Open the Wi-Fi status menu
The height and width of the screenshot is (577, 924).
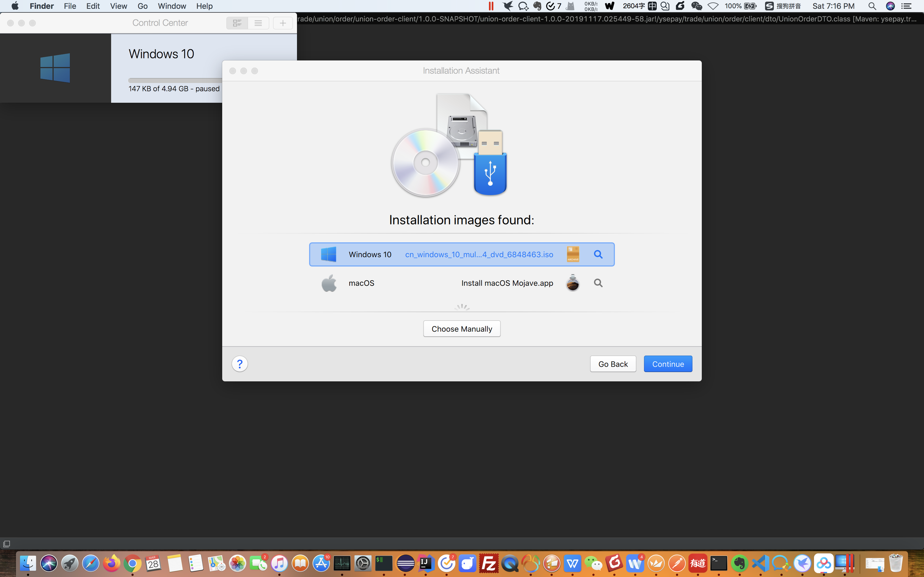click(x=713, y=6)
